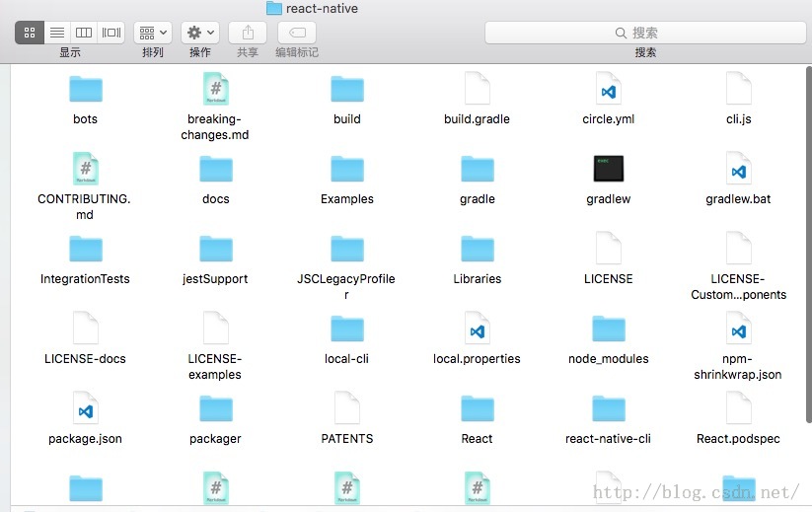Select the gradlew.bat file icon

[x=739, y=169]
